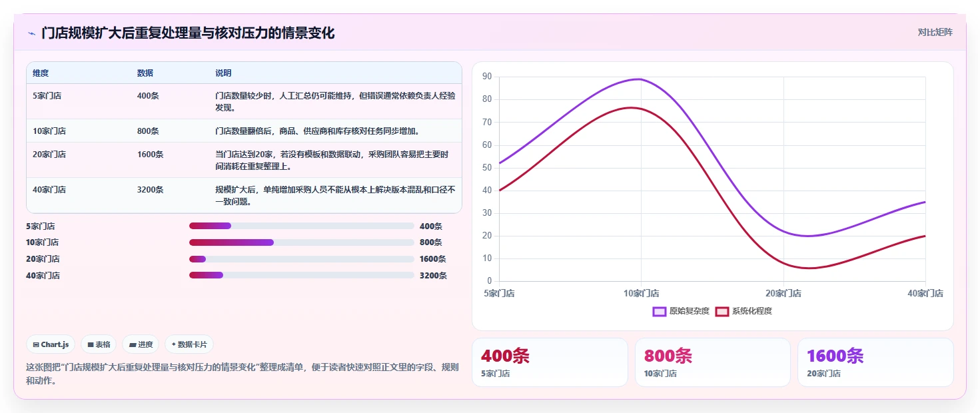Click the 20家门店 label on the chart x-axis

click(783, 293)
